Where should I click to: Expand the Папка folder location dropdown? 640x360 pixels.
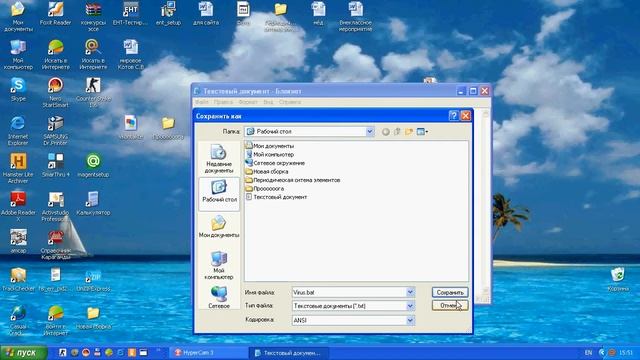[x=369, y=131]
